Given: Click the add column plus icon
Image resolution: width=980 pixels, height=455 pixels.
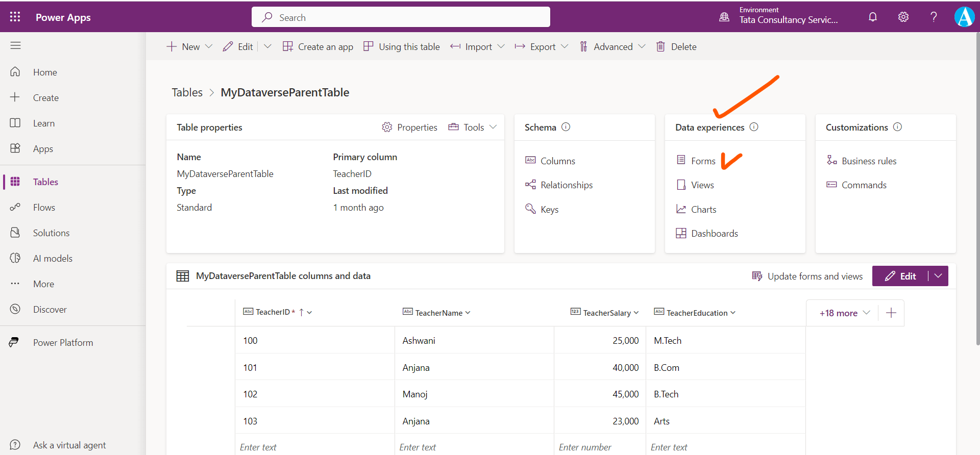Looking at the screenshot, I should [891, 313].
